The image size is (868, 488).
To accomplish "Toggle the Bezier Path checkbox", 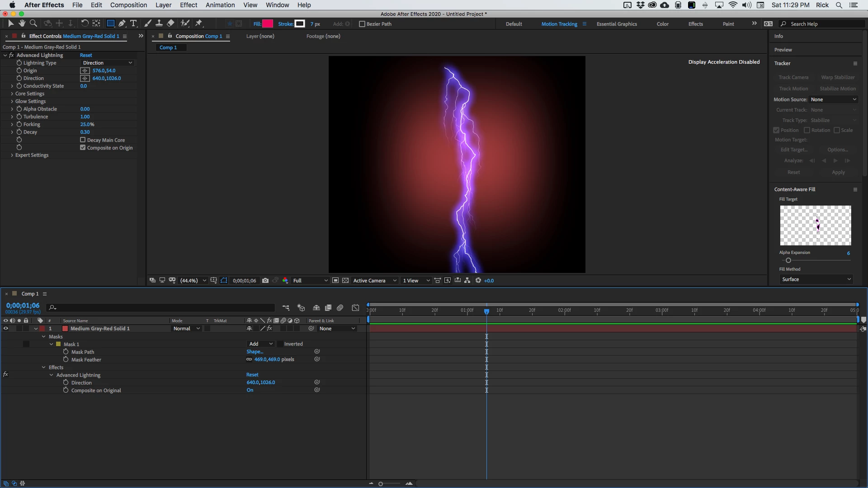I will (362, 24).
